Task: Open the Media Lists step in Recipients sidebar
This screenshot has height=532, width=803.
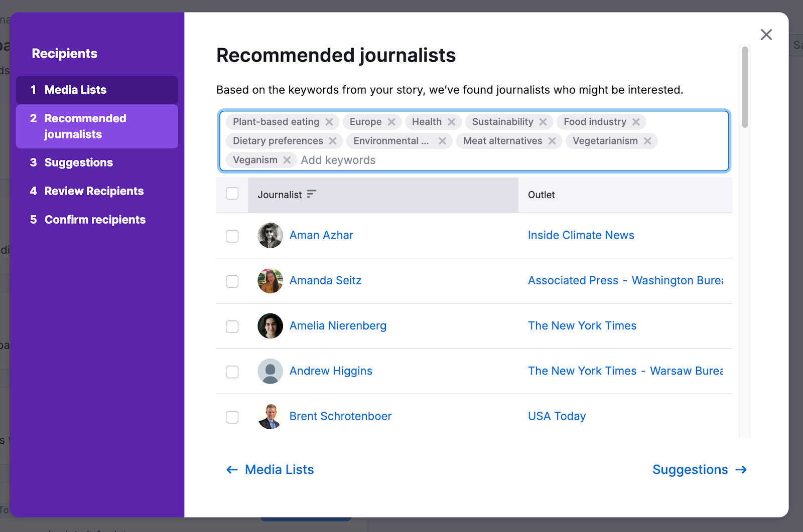Action: click(x=75, y=90)
